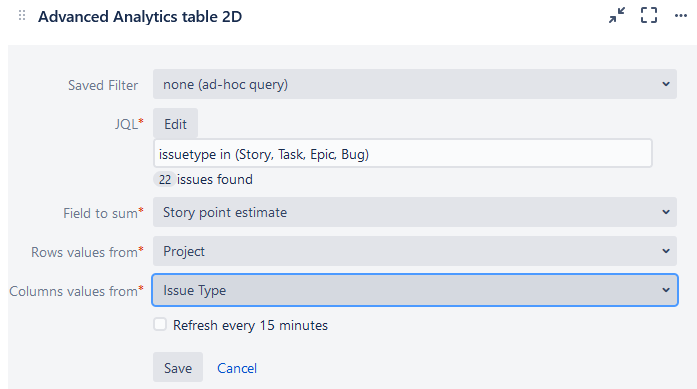The height and width of the screenshot is (389, 697).
Task: Minimize the gadget with collapse arrows icon
Action: pos(617,16)
